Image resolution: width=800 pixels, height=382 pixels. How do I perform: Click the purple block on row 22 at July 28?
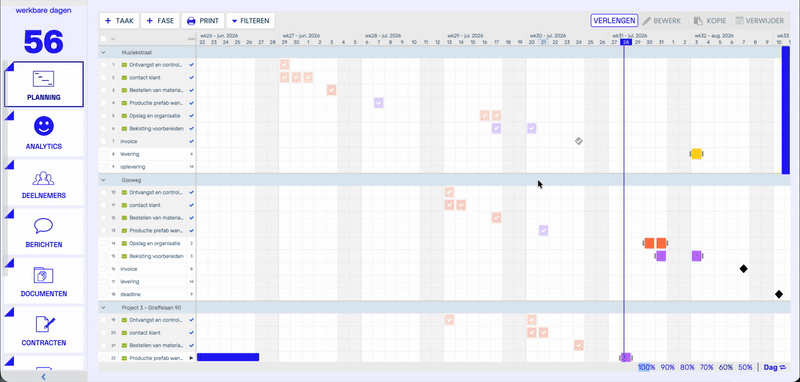click(x=626, y=358)
